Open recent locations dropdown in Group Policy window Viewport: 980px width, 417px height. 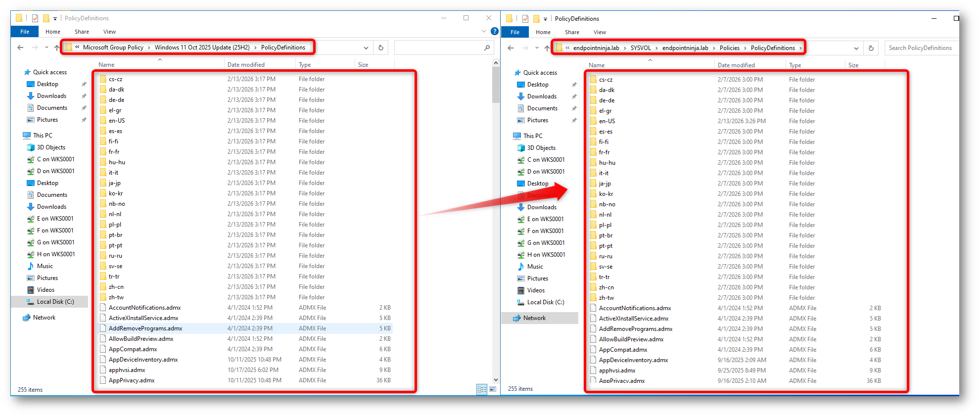(x=47, y=47)
